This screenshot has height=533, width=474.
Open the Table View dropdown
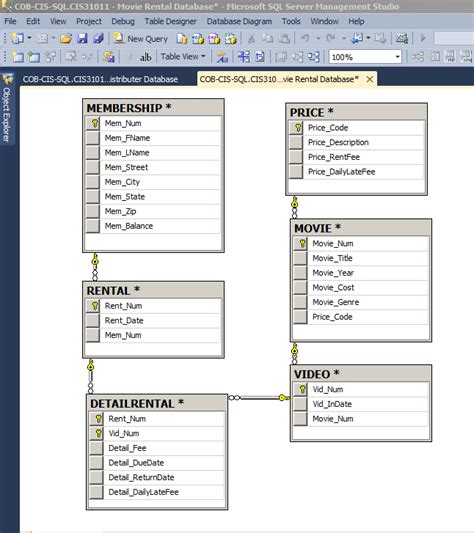point(183,56)
